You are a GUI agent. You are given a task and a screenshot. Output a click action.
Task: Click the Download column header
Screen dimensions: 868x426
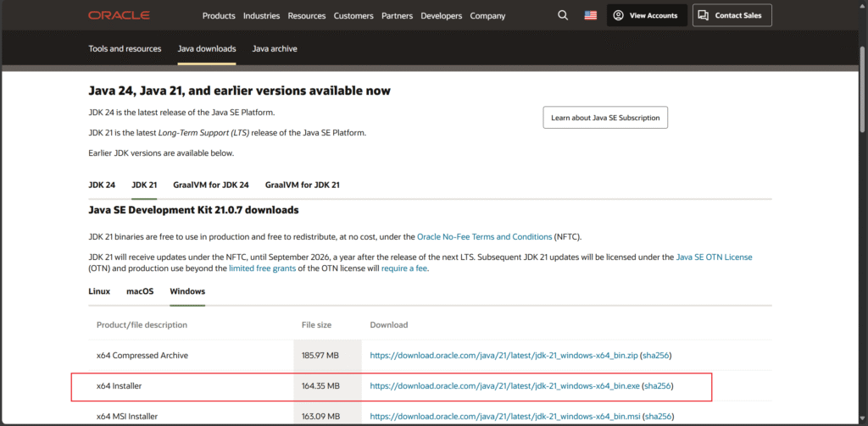(x=388, y=324)
